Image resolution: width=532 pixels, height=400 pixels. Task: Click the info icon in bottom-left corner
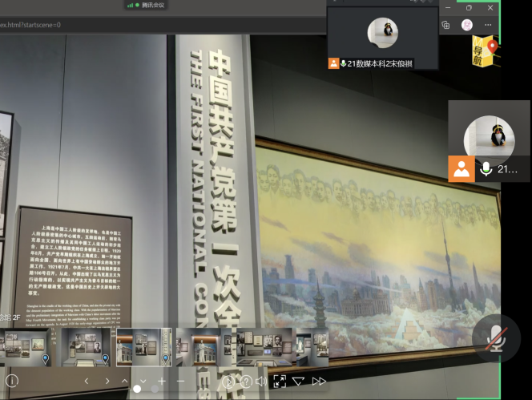(x=12, y=381)
